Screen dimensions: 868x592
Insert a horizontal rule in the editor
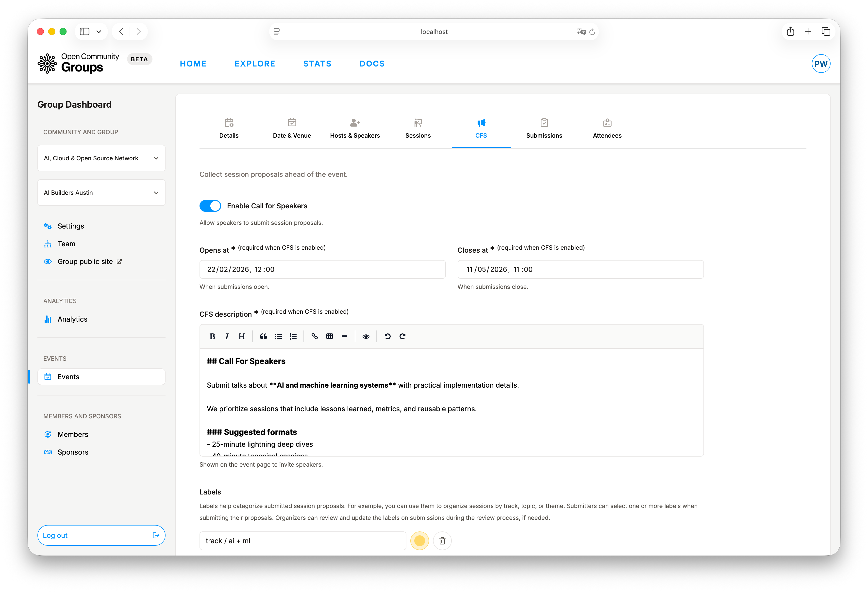click(x=344, y=337)
